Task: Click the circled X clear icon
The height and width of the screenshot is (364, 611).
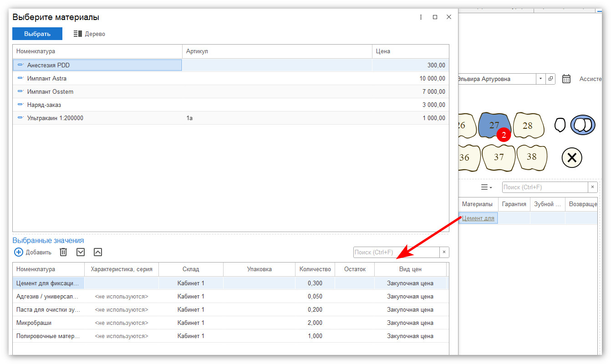Action: point(572,158)
